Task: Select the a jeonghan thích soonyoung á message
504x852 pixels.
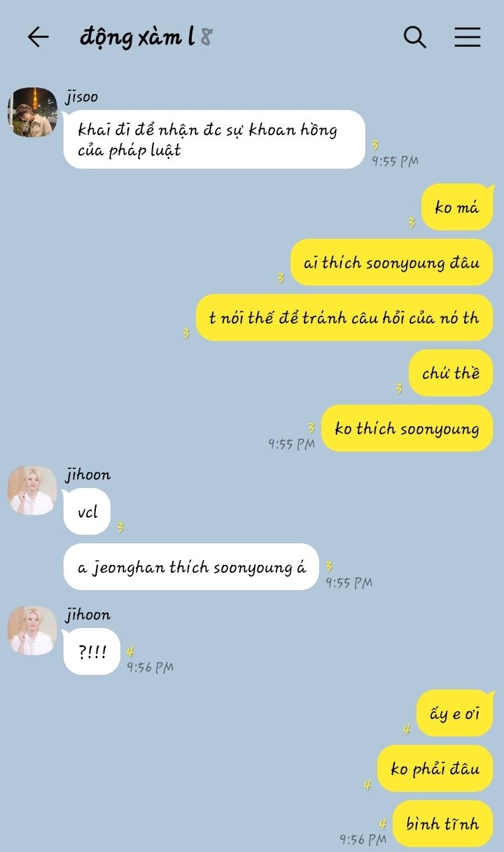Action: [191, 567]
